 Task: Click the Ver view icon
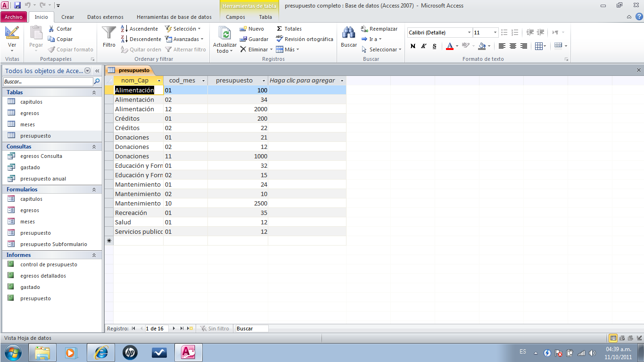point(12,33)
